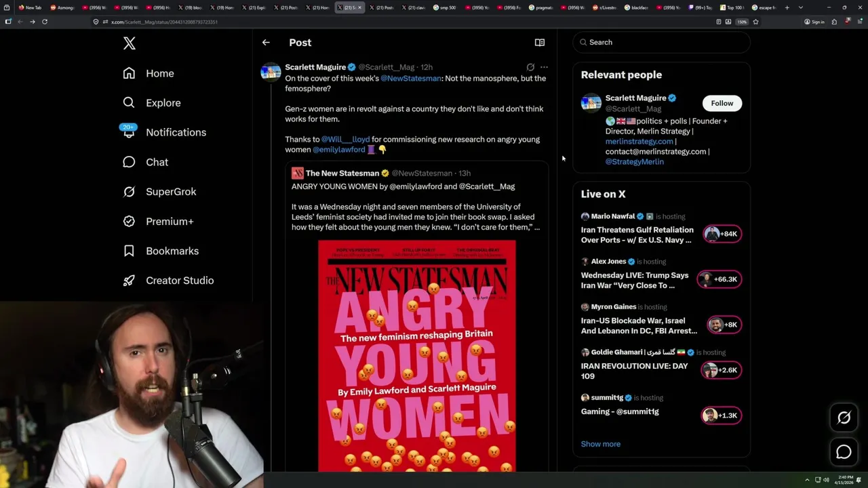Click the browser forward arrow
868x488 pixels.
(x=32, y=22)
